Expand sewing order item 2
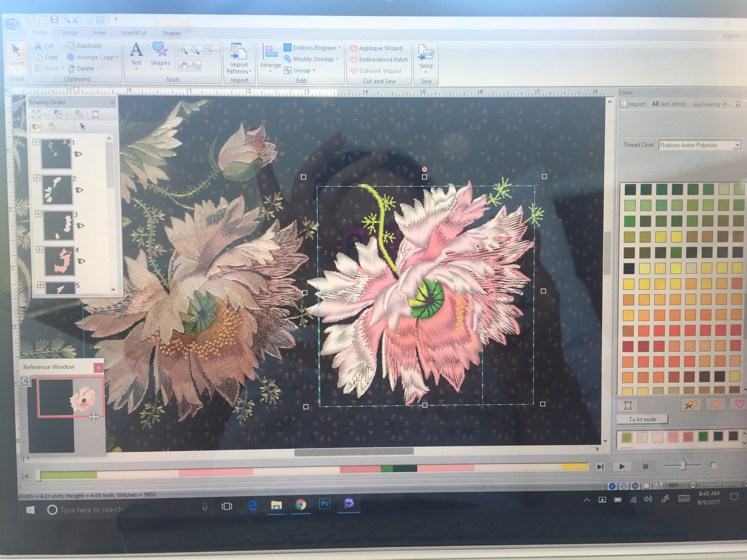Viewport: 747px width, 560px height. [x=37, y=178]
